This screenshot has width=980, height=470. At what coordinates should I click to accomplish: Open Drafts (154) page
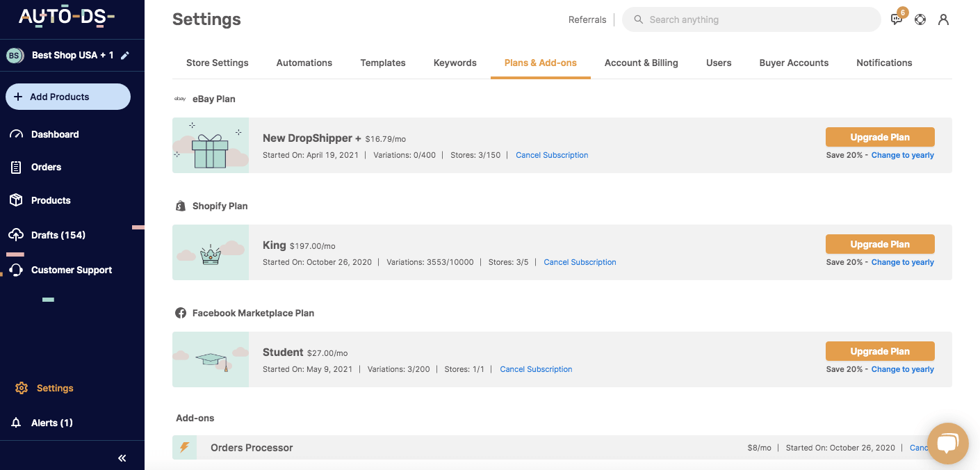point(58,235)
